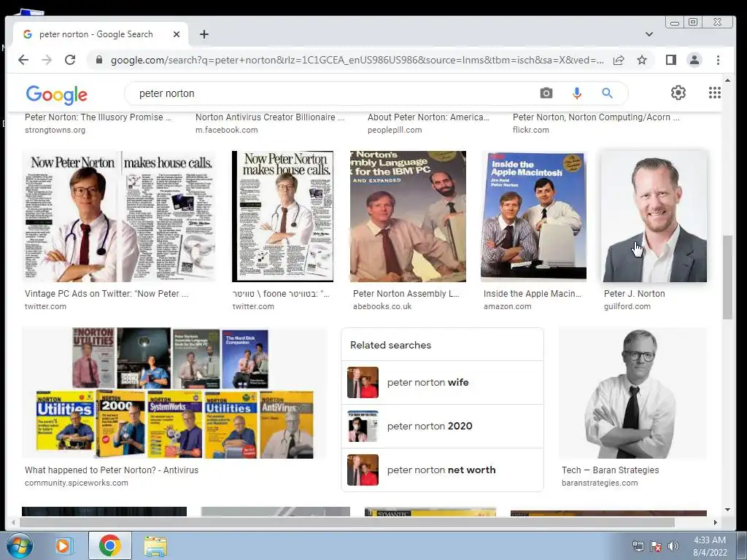Image resolution: width=747 pixels, height=560 pixels.
Task: Launch Windows Media Player from the taskbar
Action: tap(63, 545)
